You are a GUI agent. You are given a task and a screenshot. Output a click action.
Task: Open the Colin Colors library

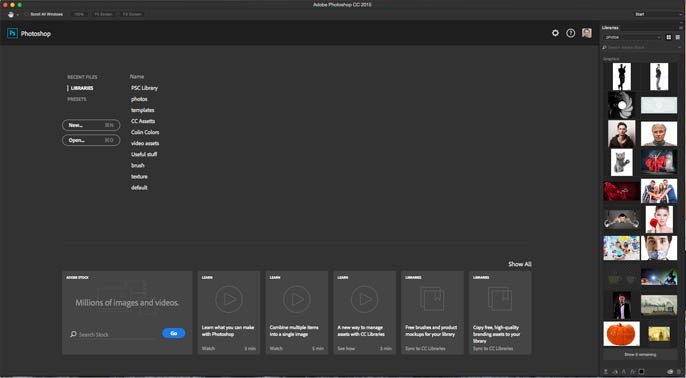pyautogui.click(x=145, y=132)
